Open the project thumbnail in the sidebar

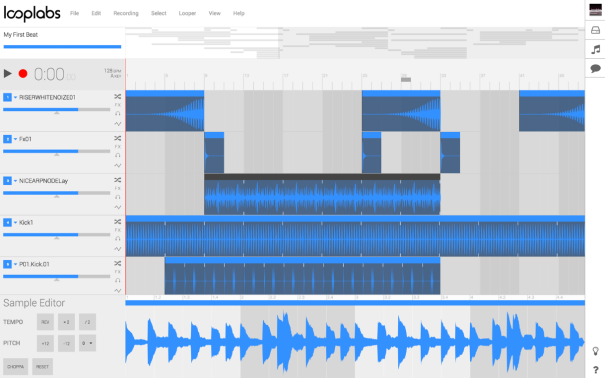coord(595,10)
